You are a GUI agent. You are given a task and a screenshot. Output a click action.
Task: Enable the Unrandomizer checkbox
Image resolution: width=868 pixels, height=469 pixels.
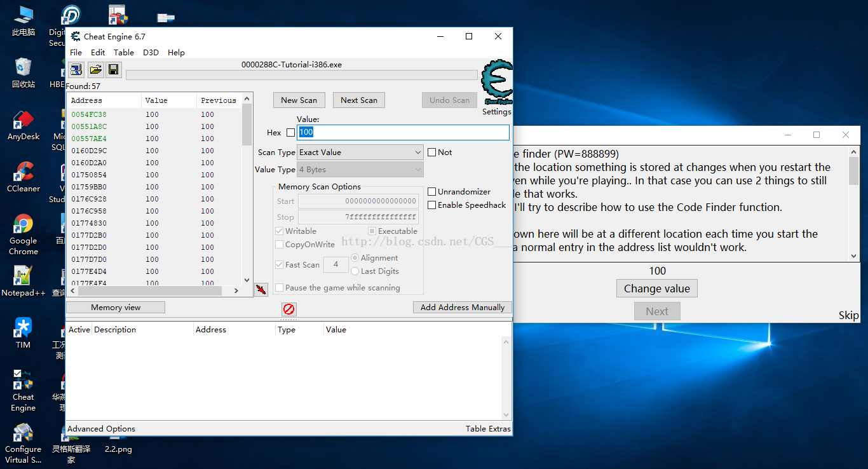click(432, 192)
